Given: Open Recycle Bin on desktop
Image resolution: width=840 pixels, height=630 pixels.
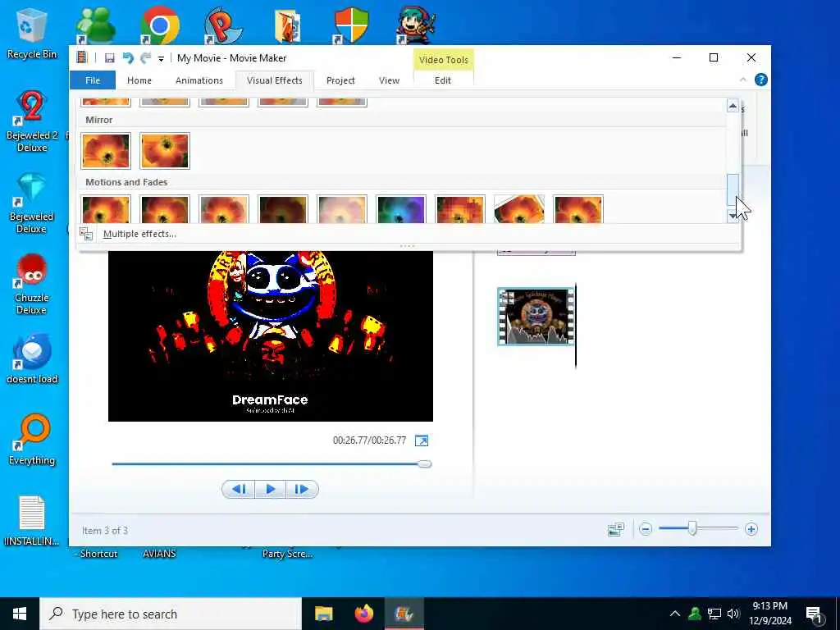Looking at the screenshot, I should click(32, 33).
